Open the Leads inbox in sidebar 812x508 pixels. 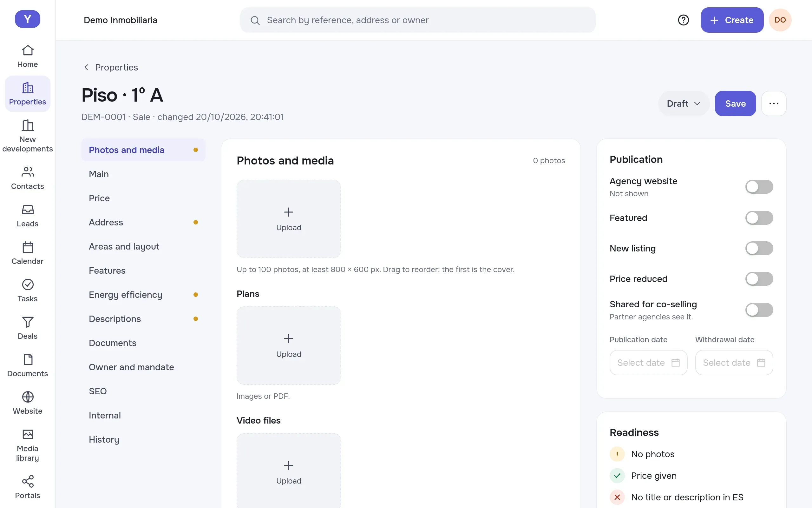click(28, 216)
